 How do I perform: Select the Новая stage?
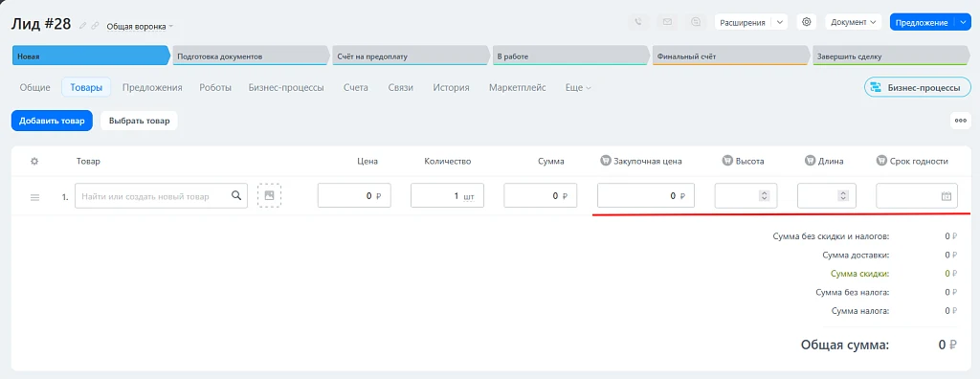[91, 56]
